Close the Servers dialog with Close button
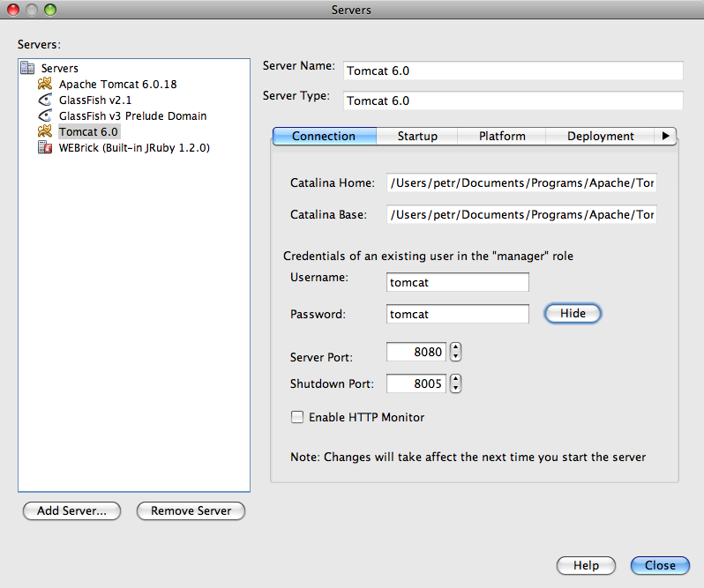The height and width of the screenshot is (588, 704). (660, 566)
